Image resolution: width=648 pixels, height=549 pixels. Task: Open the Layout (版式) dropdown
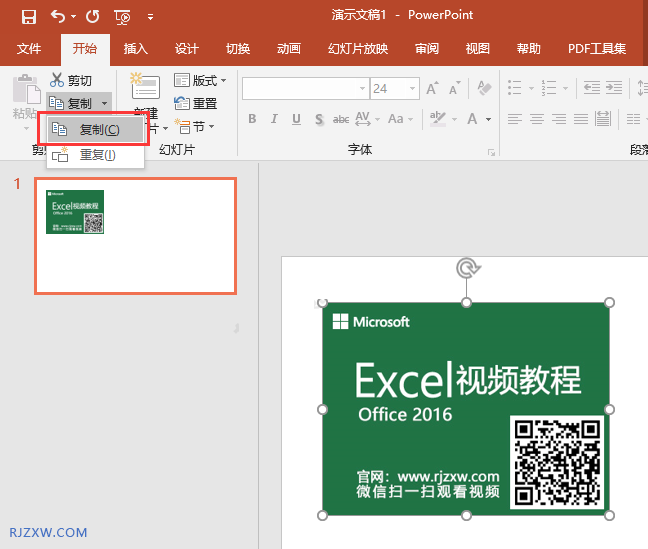(x=200, y=80)
